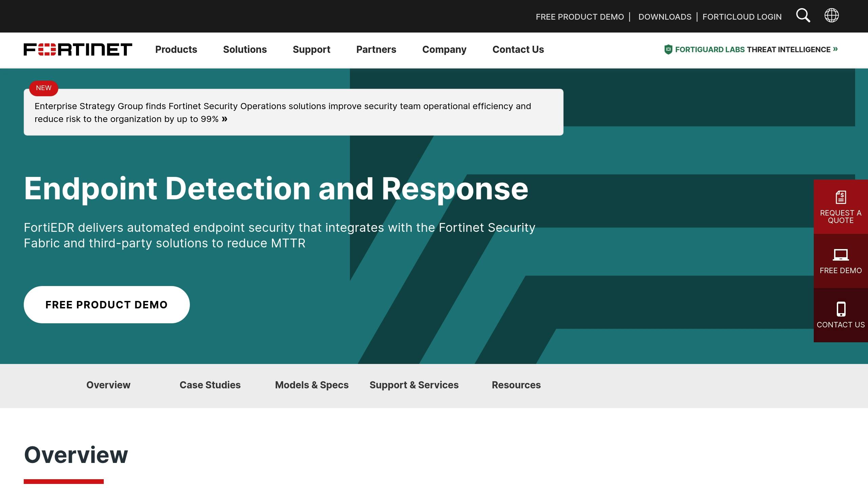Switch to the Resources tab
The image size is (868, 488).
click(516, 385)
